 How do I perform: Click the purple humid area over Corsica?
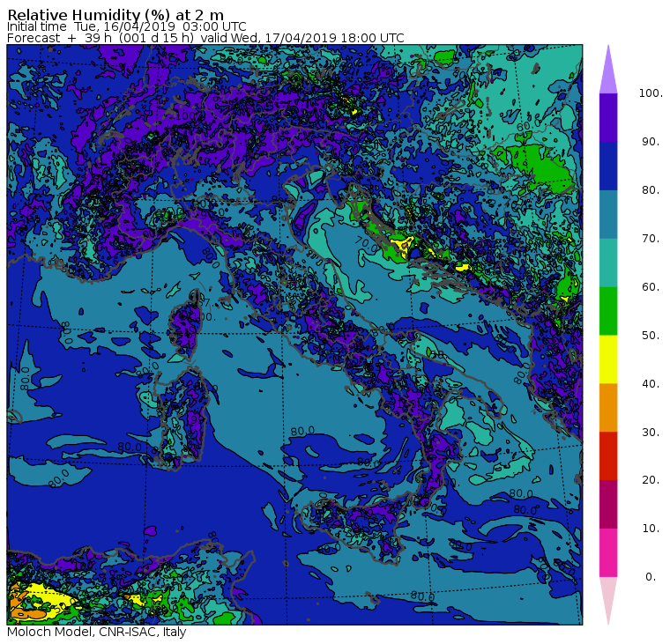pos(186,327)
